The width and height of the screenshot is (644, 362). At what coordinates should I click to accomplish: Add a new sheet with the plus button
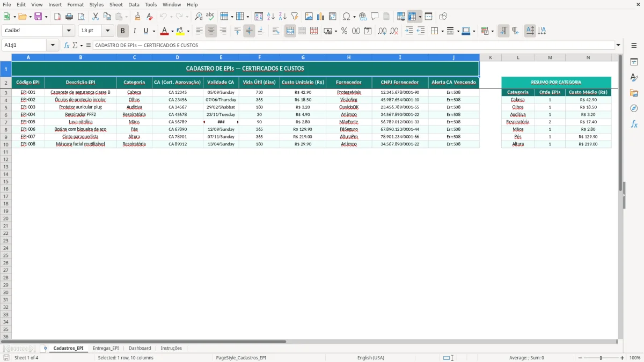coord(46,348)
